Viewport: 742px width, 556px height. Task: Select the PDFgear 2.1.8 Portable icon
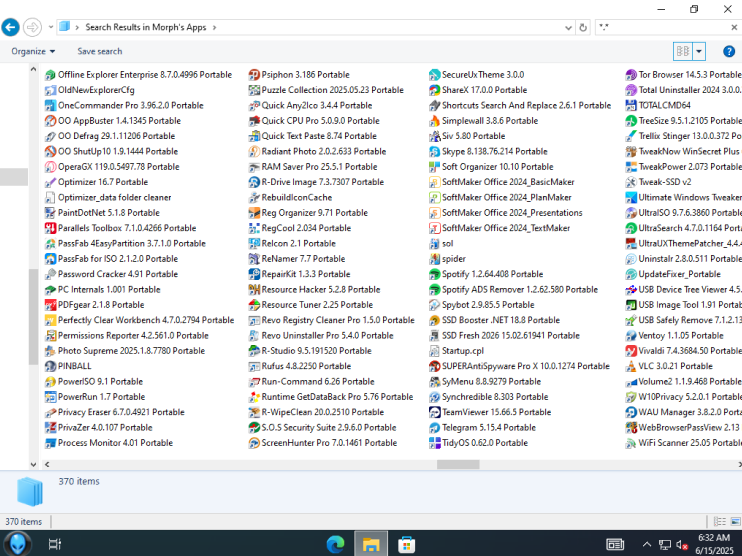click(50, 305)
